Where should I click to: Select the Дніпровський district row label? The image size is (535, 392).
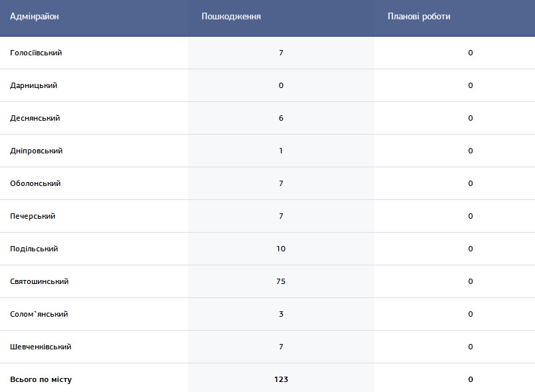click(36, 151)
